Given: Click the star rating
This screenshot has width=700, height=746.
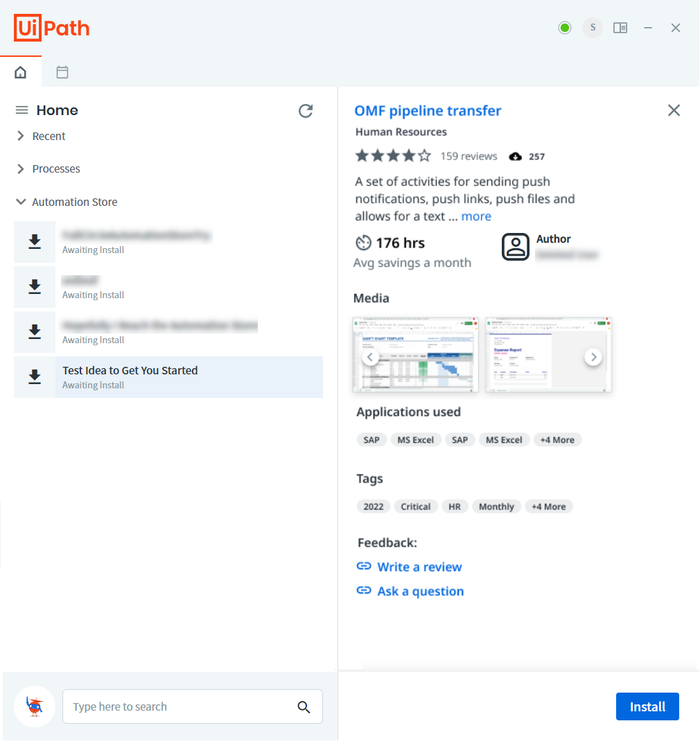Looking at the screenshot, I should click(x=393, y=156).
